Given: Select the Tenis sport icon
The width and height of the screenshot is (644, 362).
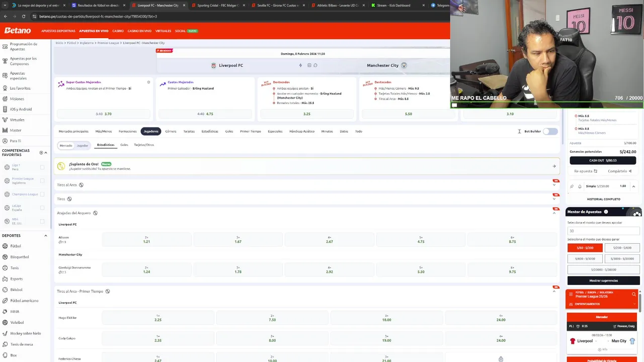Looking at the screenshot, I should coord(5,268).
